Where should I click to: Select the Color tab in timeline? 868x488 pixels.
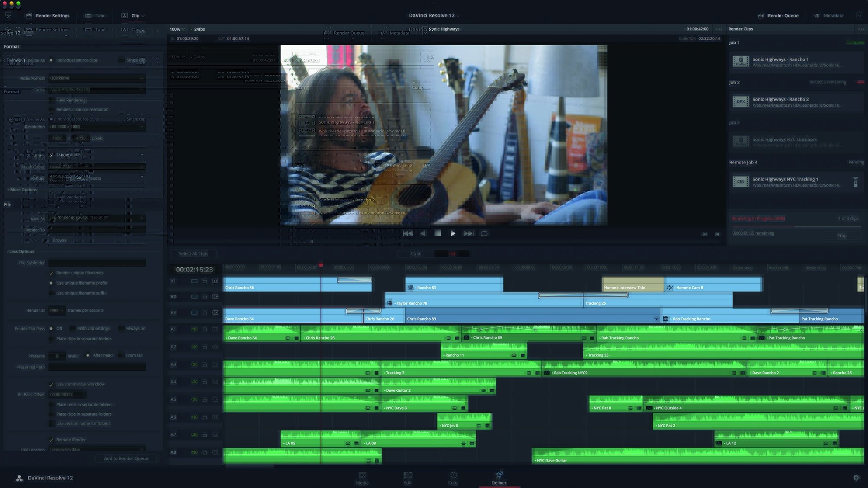point(416,253)
